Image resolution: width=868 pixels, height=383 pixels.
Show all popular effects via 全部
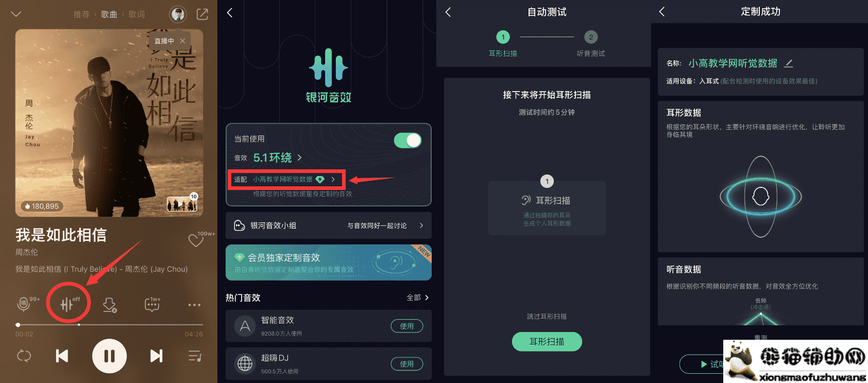click(x=418, y=298)
